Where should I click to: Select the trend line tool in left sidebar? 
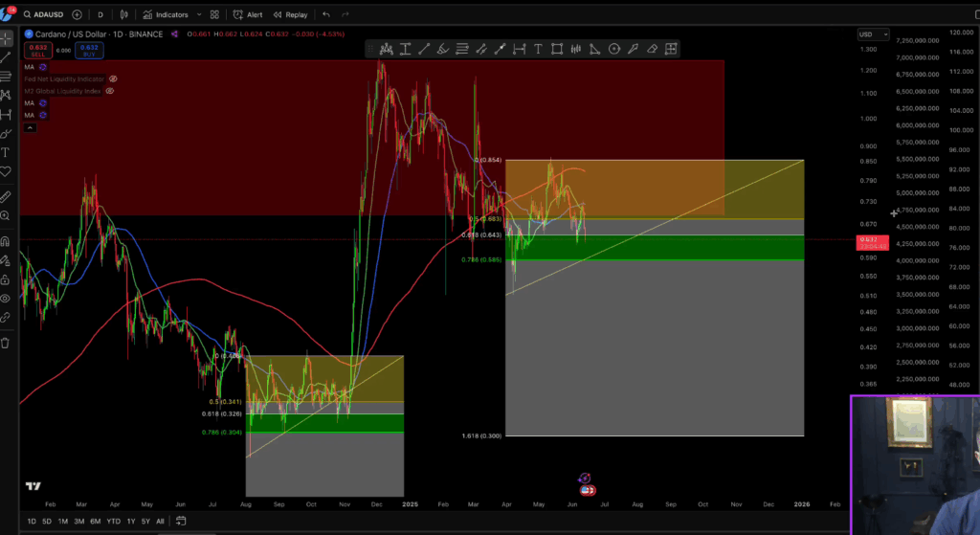coord(6,57)
